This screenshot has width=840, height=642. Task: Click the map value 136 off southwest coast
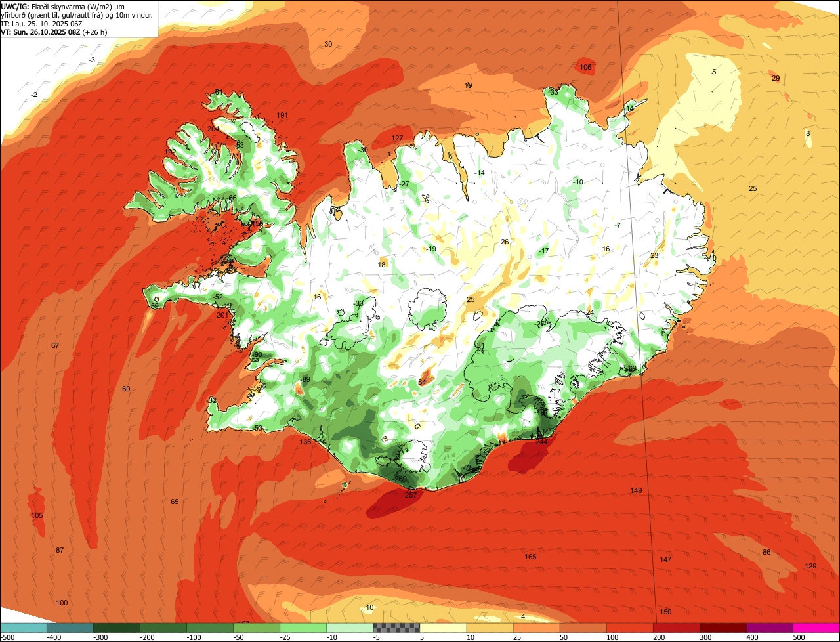point(305,442)
